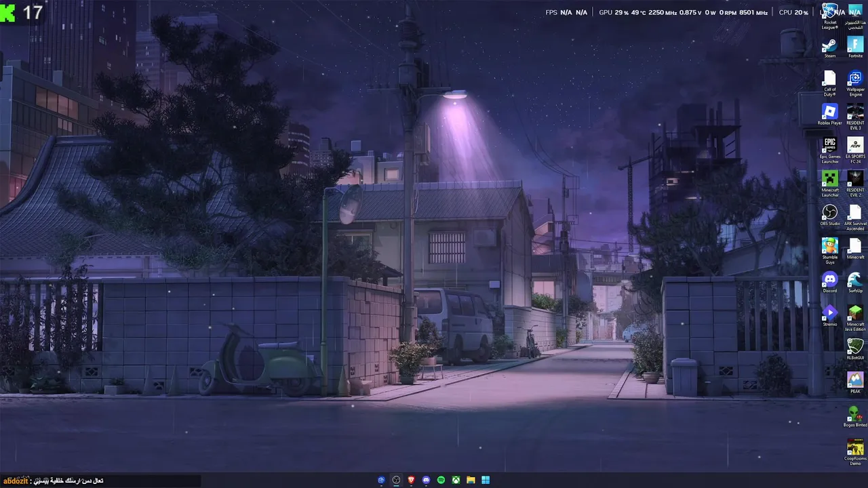Open the Bogos Binted desktop icon
The width and height of the screenshot is (868, 488).
(x=855, y=416)
